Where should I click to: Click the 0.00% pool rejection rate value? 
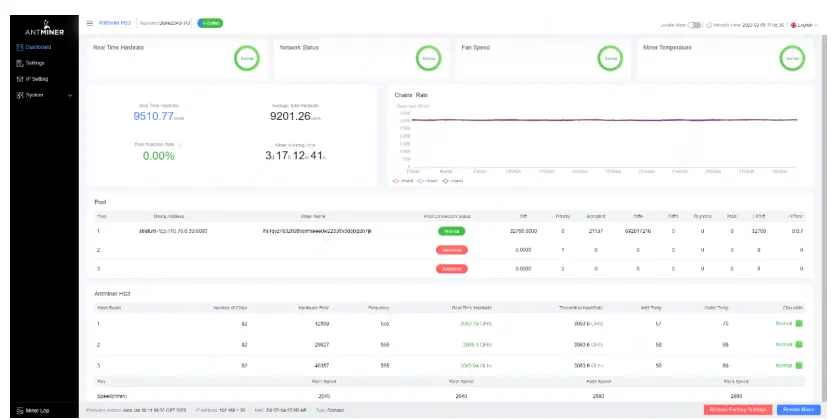coord(159,156)
